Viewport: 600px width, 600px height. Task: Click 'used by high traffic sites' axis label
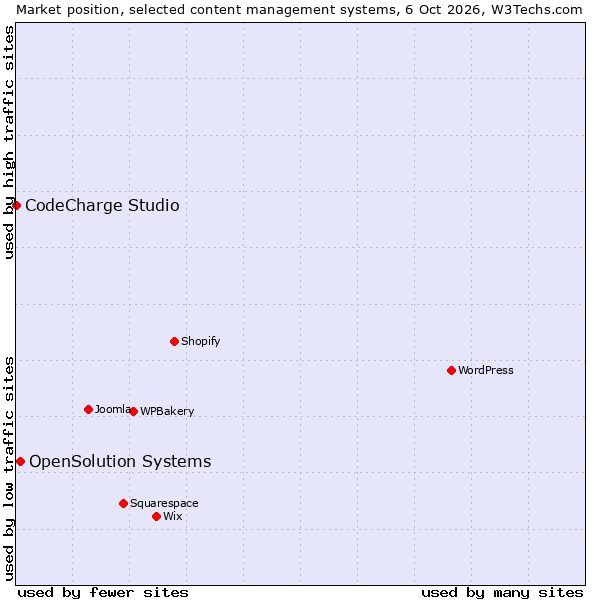pos(8,142)
